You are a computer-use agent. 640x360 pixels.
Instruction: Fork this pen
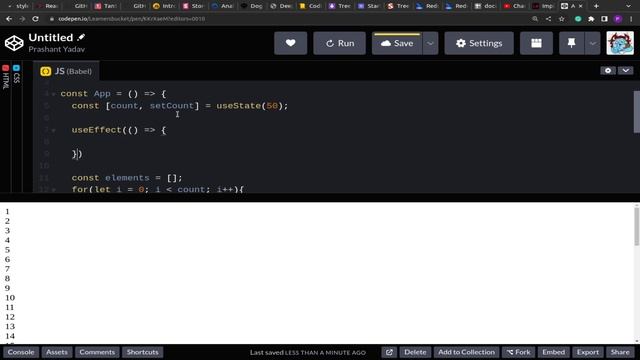(519, 352)
